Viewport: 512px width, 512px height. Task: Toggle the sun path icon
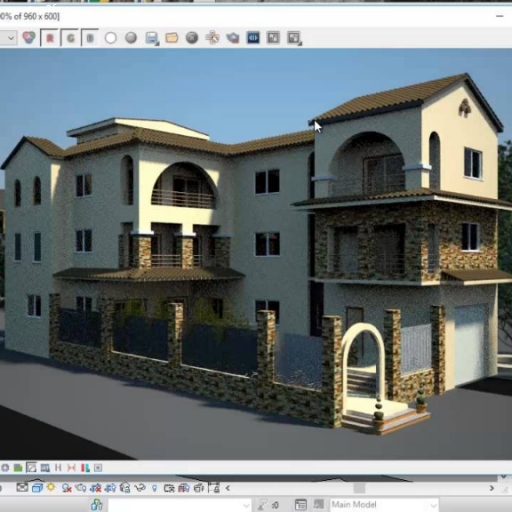click(51, 488)
